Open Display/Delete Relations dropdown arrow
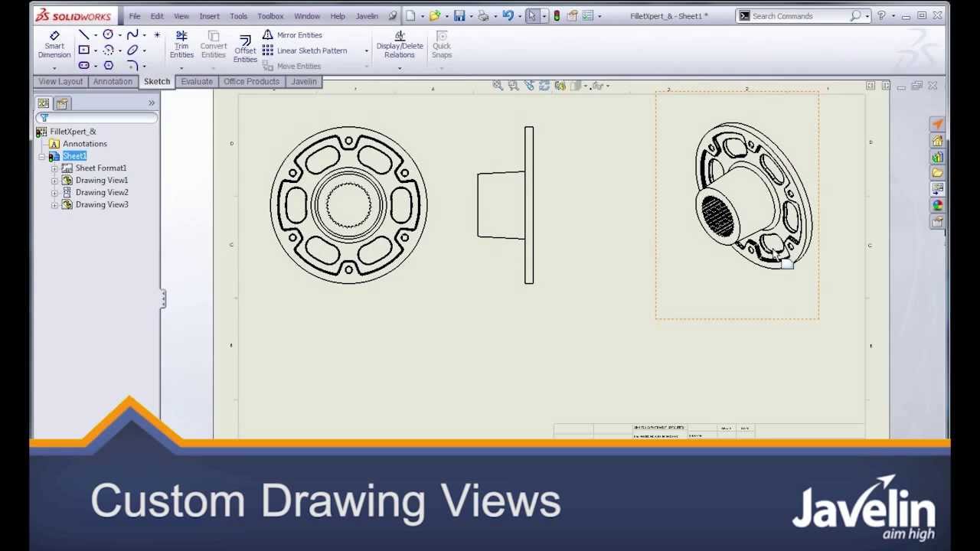Viewport: 980px width, 551px height. click(x=400, y=67)
